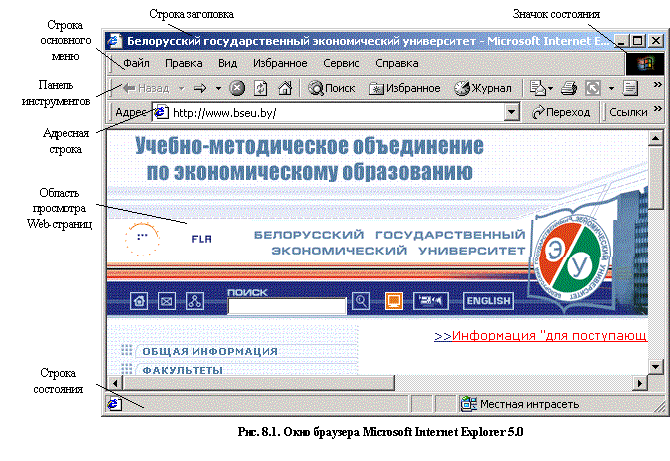Image resolution: width=670 pixels, height=461 pixels.
Task: Click the fullscreen toolbar icon
Action: tap(593, 88)
